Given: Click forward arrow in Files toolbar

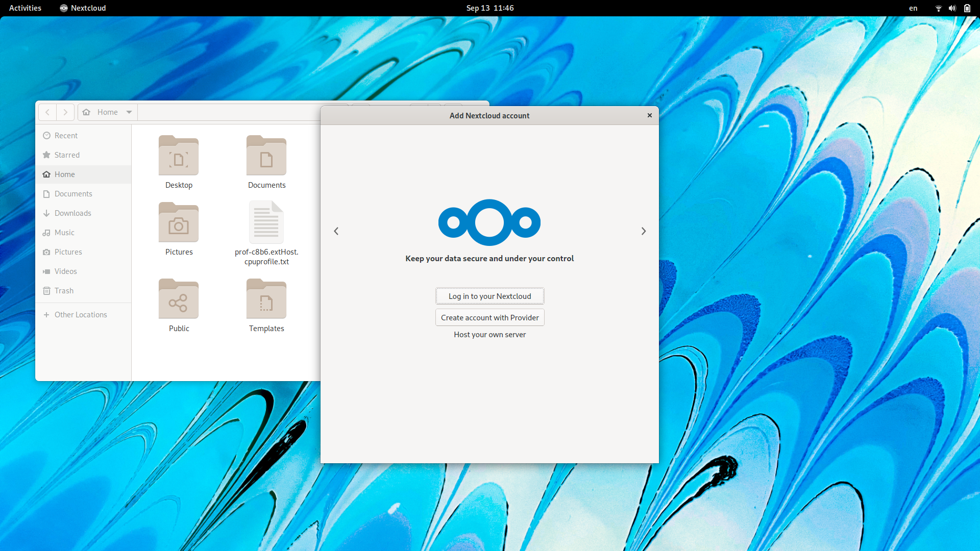Looking at the screenshot, I should coord(65,112).
